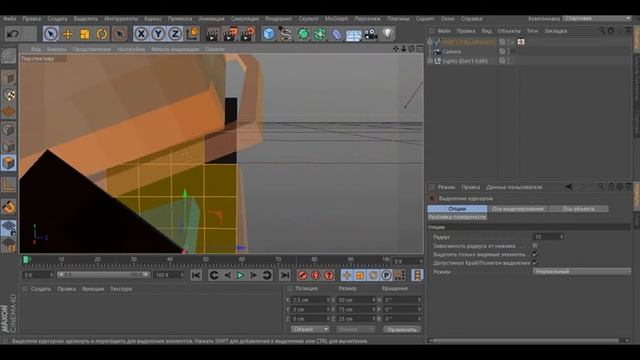Screen dimensions: 640x360
Task: Toggle the Y axis lock
Action: (x=158, y=34)
